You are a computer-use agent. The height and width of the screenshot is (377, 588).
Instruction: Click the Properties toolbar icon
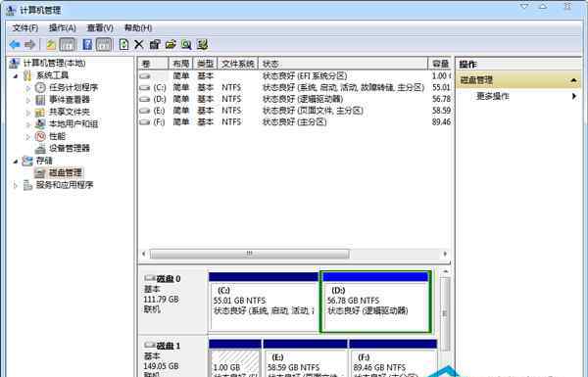point(155,45)
